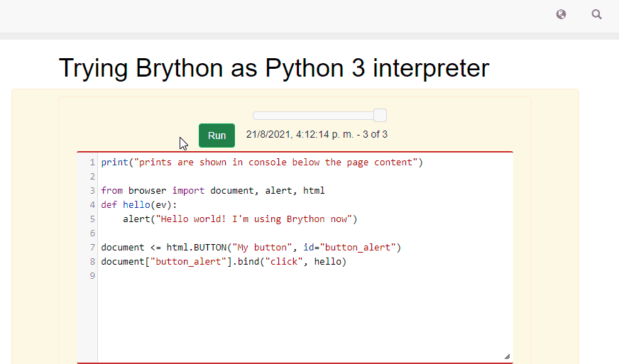Click the document["button_alert"].bind line
Screen dimensions: 619x364
pyautogui.click(x=224, y=262)
